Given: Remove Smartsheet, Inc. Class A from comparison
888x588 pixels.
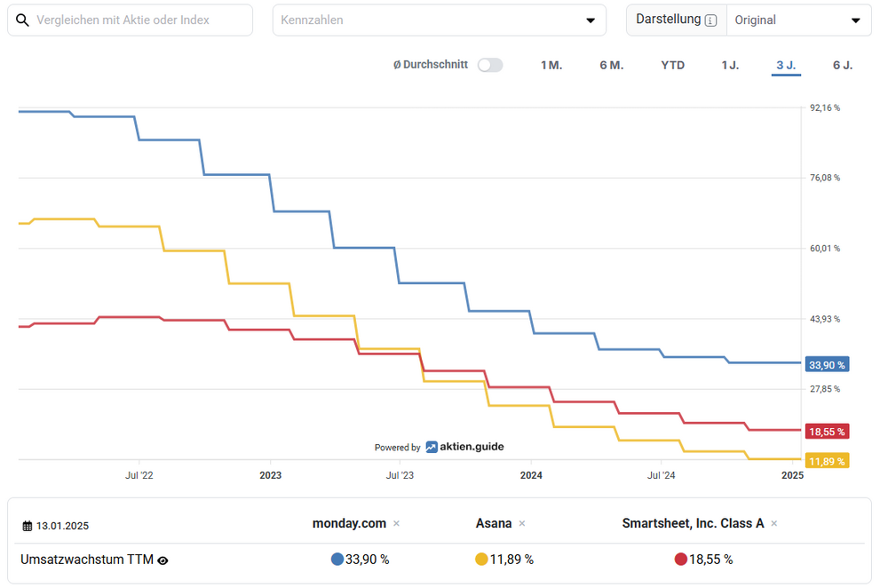Looking at the screenshot, I should click(x=774, y=524).
